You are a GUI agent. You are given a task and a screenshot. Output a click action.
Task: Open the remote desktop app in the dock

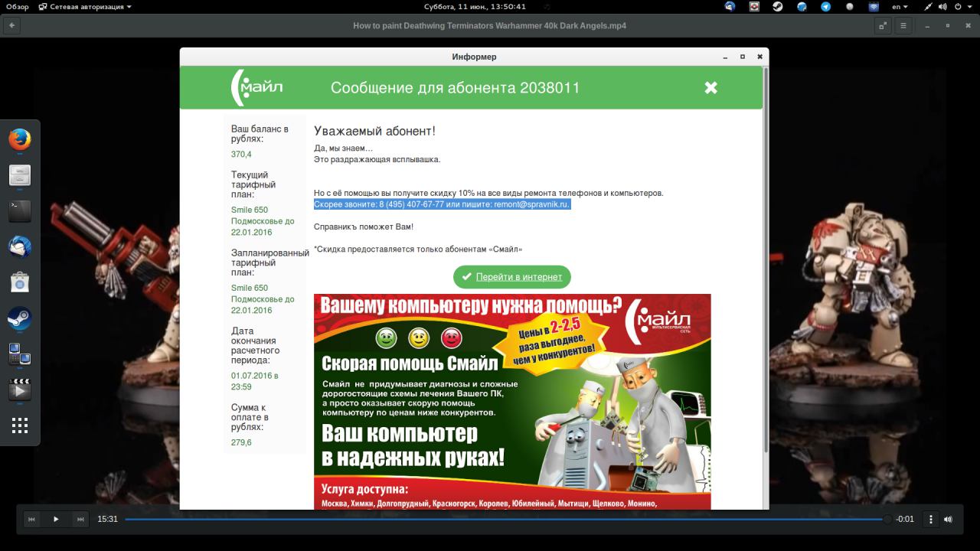20,354
